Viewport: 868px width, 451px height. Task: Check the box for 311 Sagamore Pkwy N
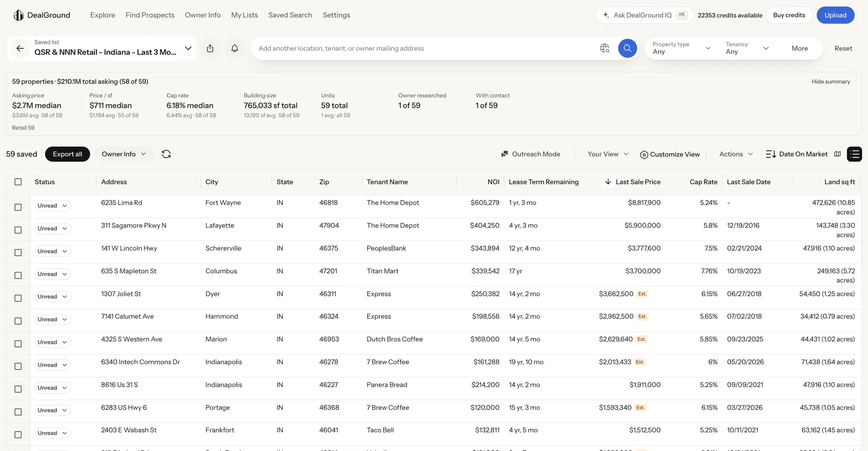[x=18, y=230]
